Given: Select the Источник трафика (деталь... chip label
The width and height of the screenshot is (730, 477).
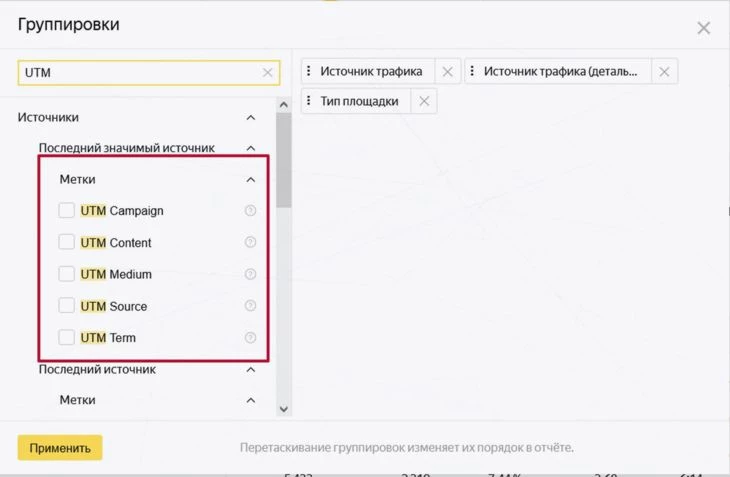Looking at the screenshot, I should [x=560, y=72].
